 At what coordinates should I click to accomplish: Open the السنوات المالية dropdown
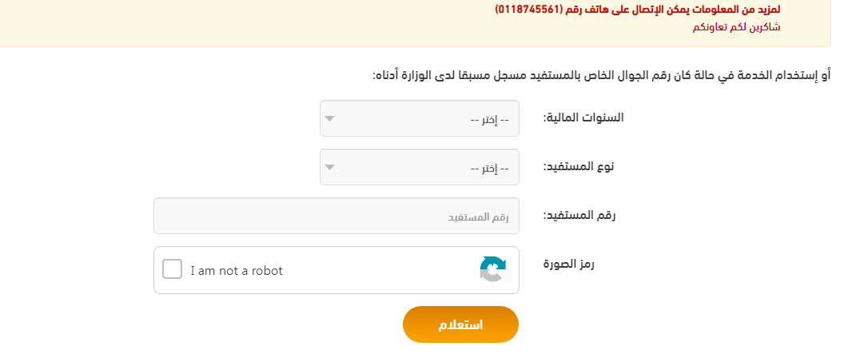tap(420, 118)
